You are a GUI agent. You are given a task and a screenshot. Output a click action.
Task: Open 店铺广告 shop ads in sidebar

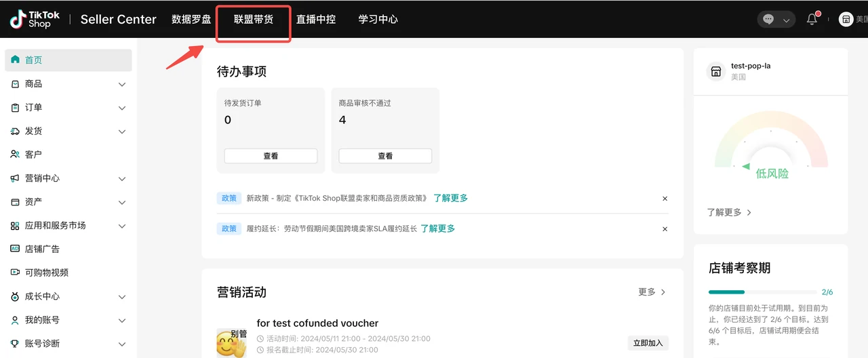pos(42,249)
